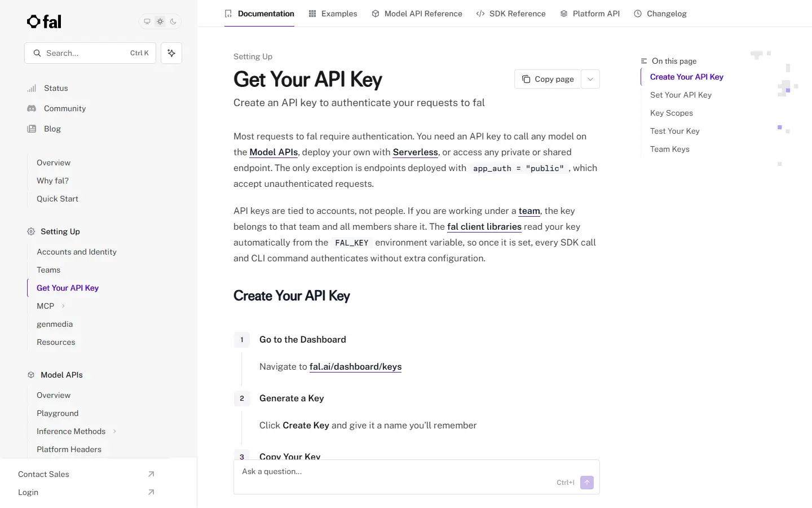This screenshot has width=812, height=508.
Task: Click the Login arrow icon
Action: [151, 492]
